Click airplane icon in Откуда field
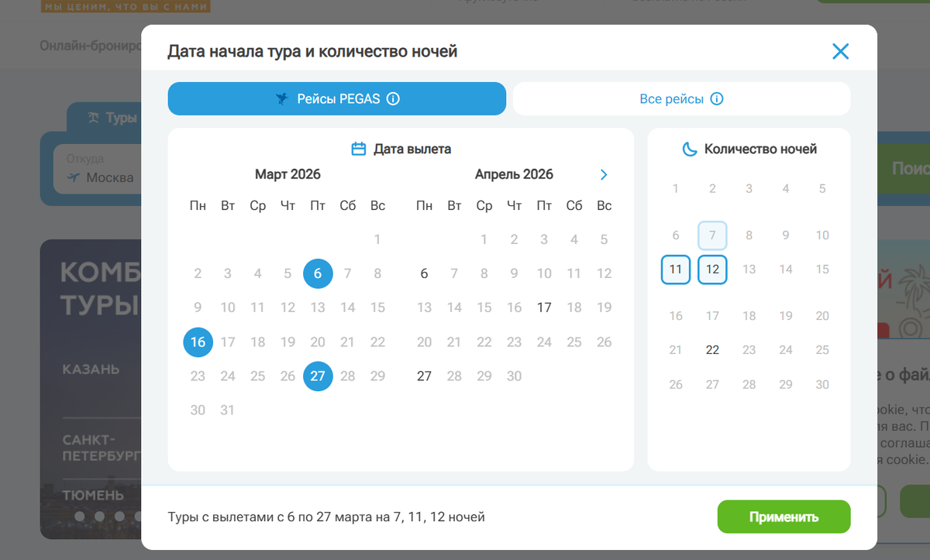Image resolution: width=930 pixels, height=560 pixels. (x=74, y=178)
